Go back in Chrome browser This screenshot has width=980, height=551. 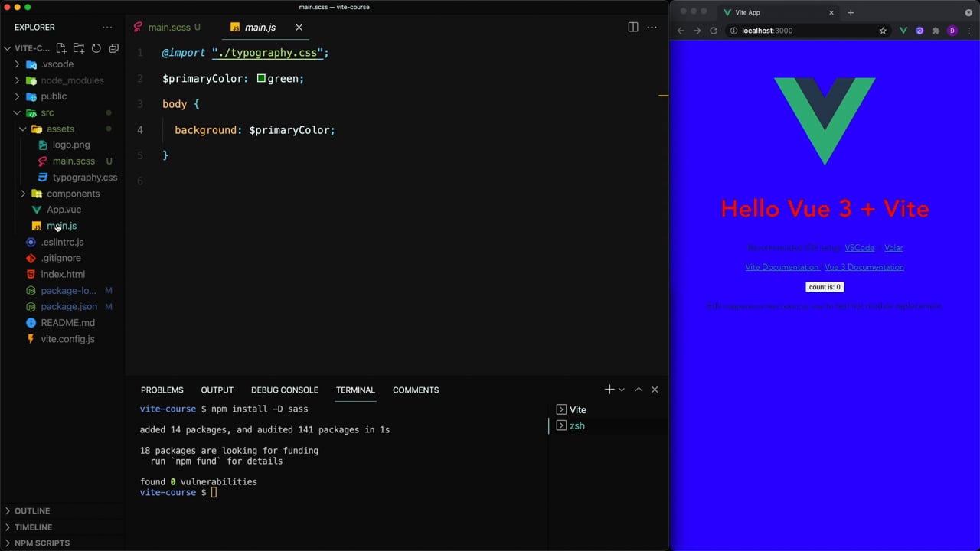coord(681,31)
